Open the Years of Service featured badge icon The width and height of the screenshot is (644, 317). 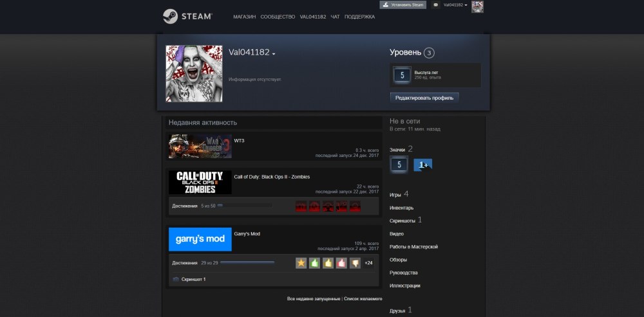coord(402,75)
